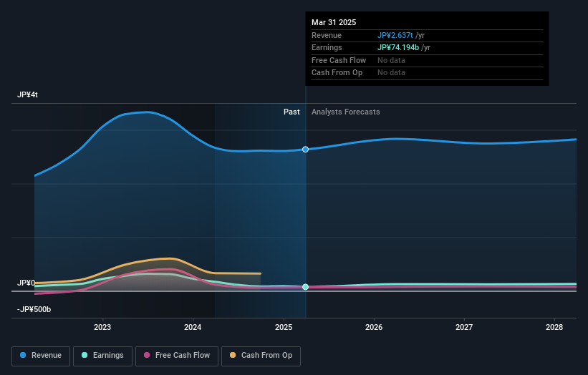Click the JP¥2.637t revenue value
588x375 pixels.
pos(395,35)
